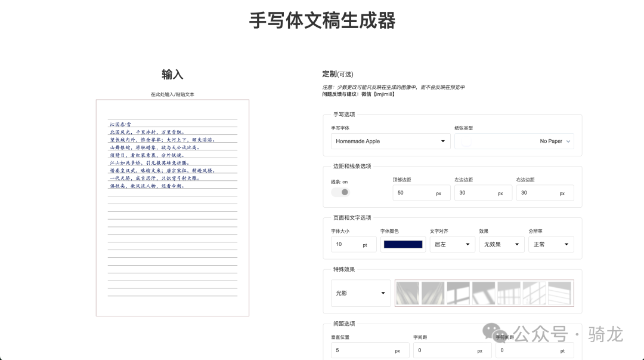Click the last handwritten line 俱往矣
644x360 pixels.
coord(147,186)
